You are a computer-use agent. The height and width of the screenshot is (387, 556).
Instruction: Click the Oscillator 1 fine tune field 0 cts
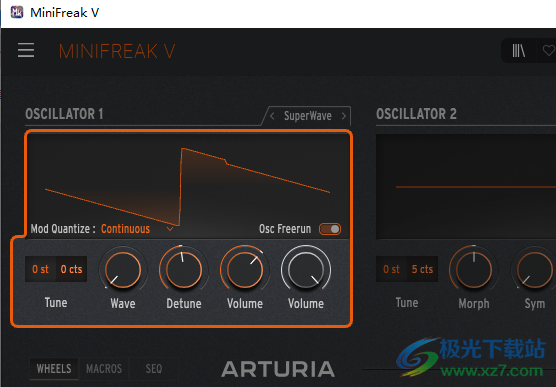(71, 269)
